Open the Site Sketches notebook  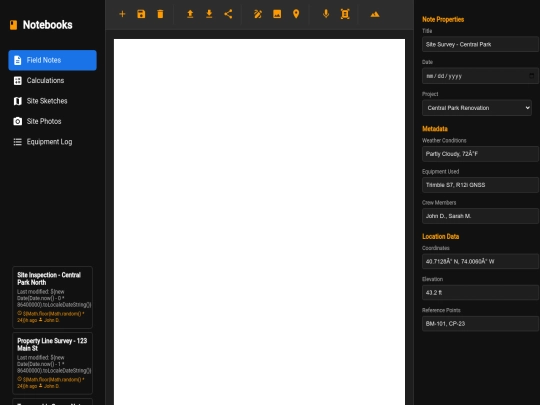(52, 101)
